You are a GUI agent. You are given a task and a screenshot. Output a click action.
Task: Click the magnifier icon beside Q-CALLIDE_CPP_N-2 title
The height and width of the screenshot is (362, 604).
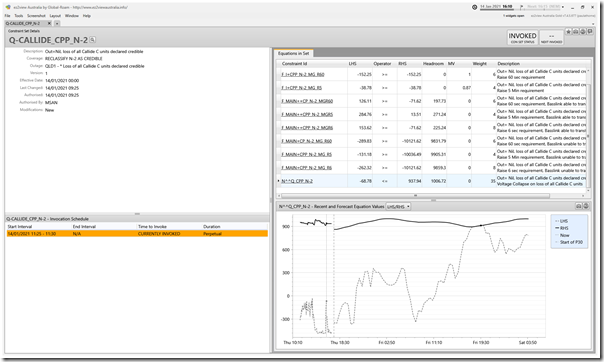pos(93,40)
